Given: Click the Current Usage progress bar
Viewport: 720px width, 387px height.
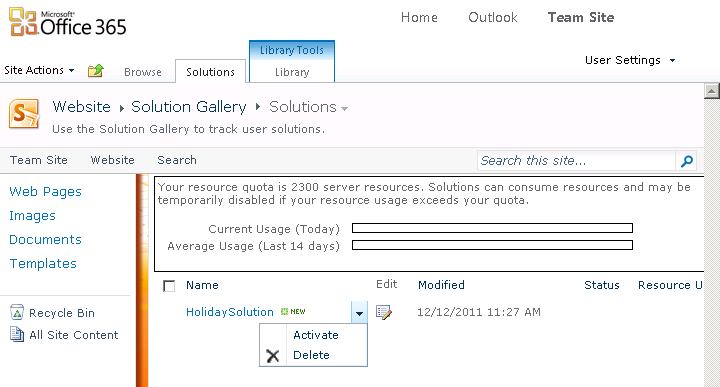Looking at the screenshot, I should (x=492, y=228).
